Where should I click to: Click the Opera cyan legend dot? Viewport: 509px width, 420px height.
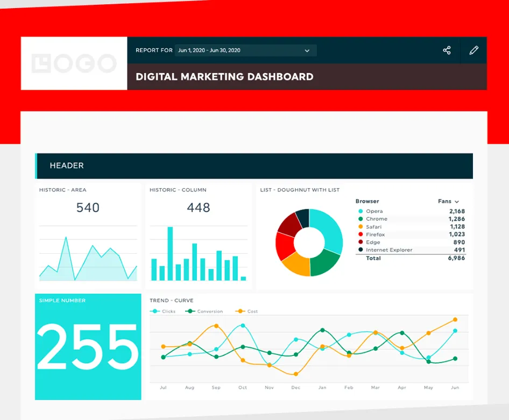point(360,211)
